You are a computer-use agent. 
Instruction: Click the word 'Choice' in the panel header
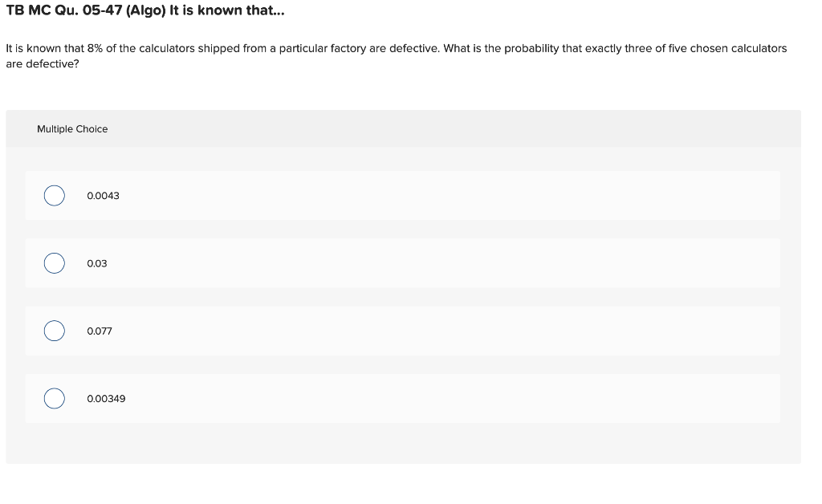(92, 129)
